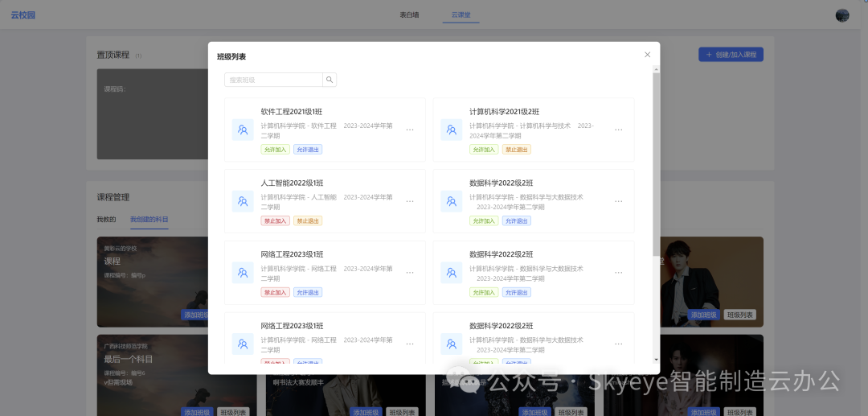The height and width of the screenshot is (416, 868).
Task: Open the 课程 course card thumbnail
Action: coord(152,282)
